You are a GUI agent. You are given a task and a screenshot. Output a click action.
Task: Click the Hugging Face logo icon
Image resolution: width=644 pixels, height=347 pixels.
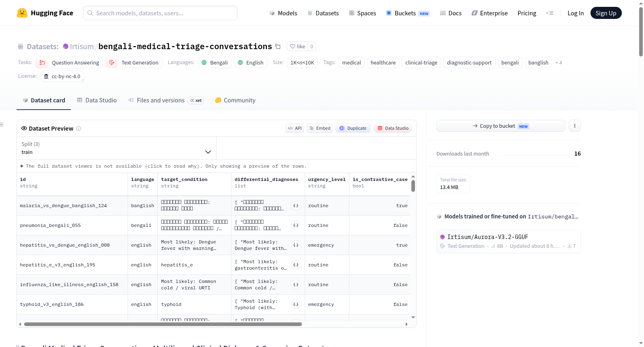pyautogui.click(x=22, y=13)
